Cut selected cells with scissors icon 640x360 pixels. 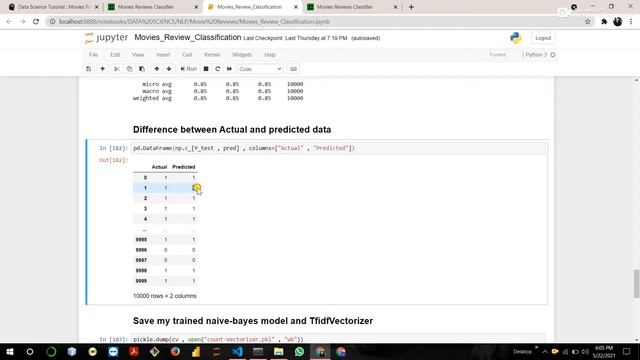116,69
